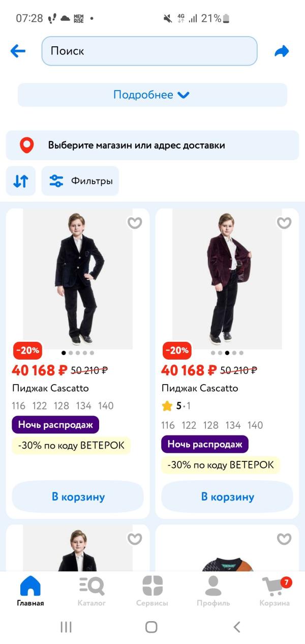Tap the share arrow icon

(x=282, y=51)
